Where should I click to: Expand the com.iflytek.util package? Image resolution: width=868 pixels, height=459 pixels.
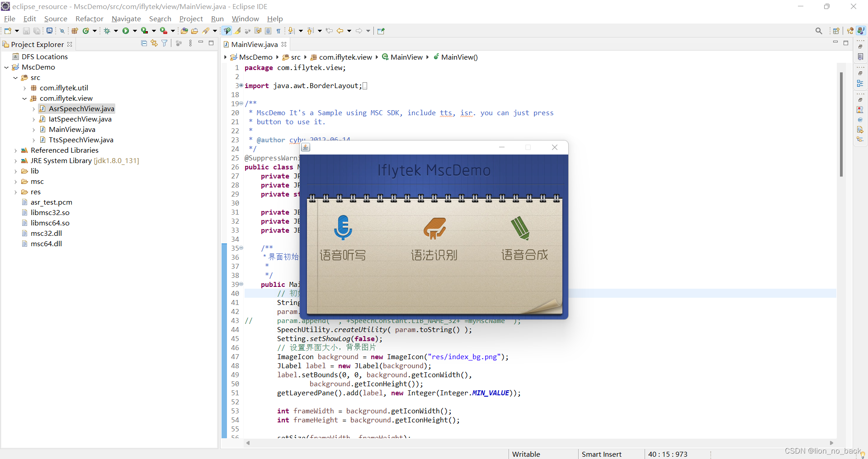pos(25,88)
